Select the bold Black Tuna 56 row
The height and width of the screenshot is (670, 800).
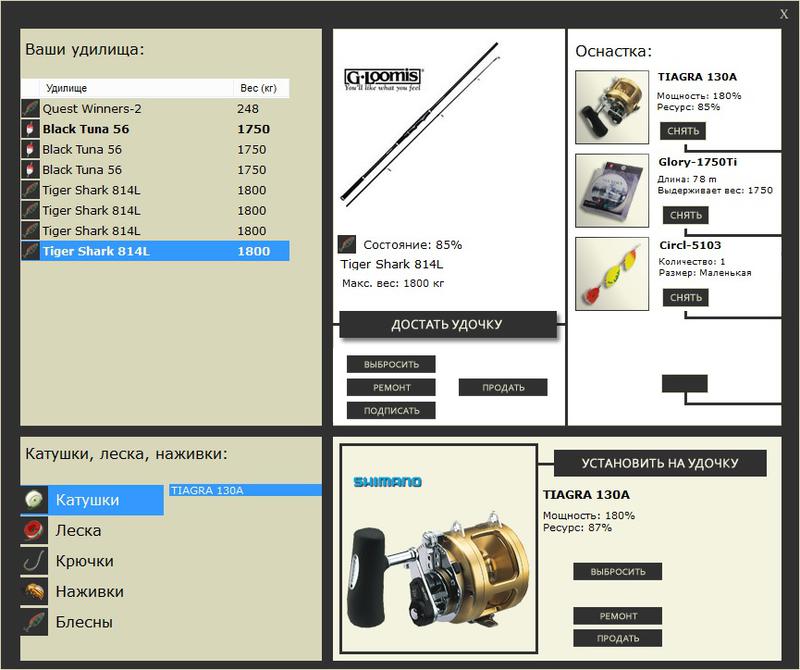click(155, 129)
